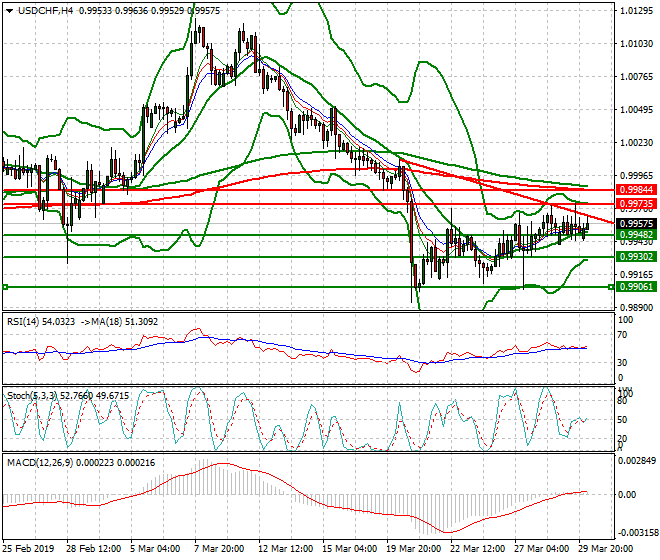Click the RSI scale level 70
Viewport: 660px width, 560px height.
(x=623, y=335)
